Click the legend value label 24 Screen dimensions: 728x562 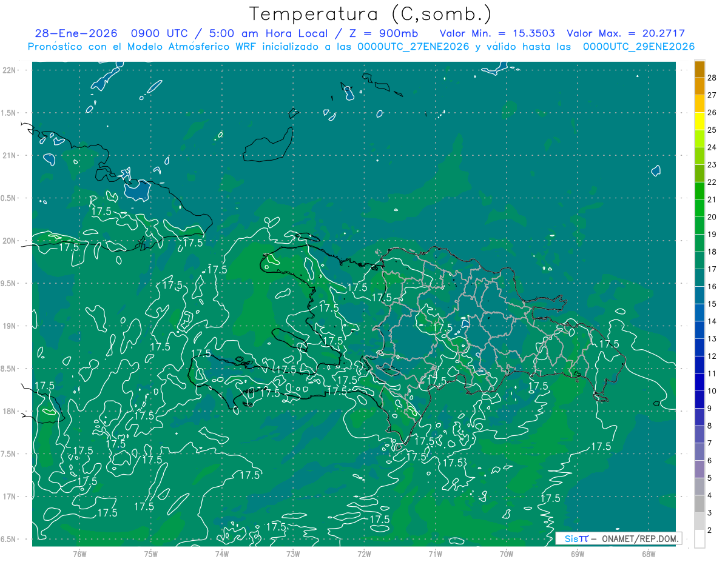tap(712, 147)
